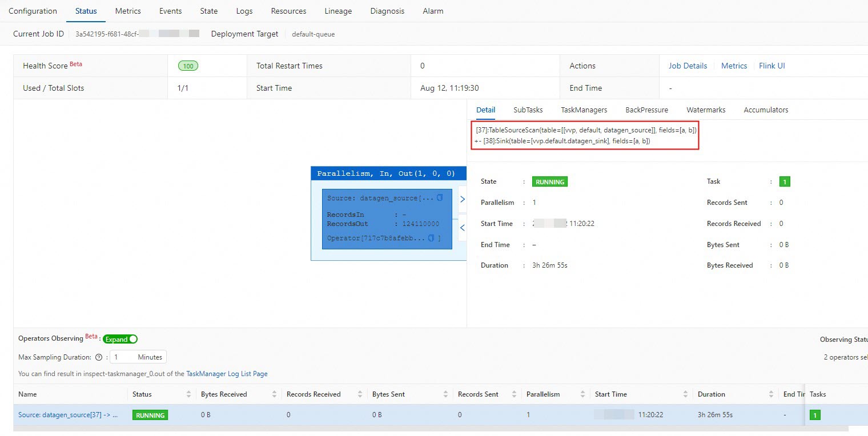Click the Sink datagen_sink plan line
This screenshot has height=436, width=868.
(x=563, y=140)
